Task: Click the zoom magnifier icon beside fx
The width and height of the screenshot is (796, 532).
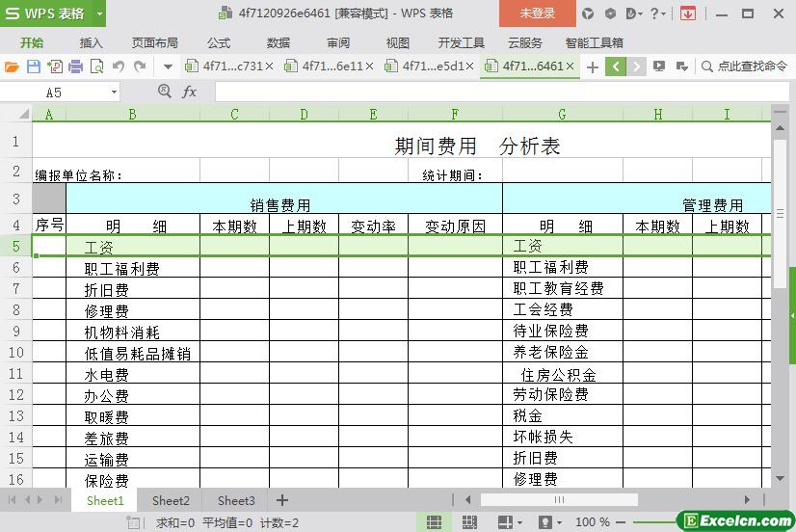Action: point(165,92)
